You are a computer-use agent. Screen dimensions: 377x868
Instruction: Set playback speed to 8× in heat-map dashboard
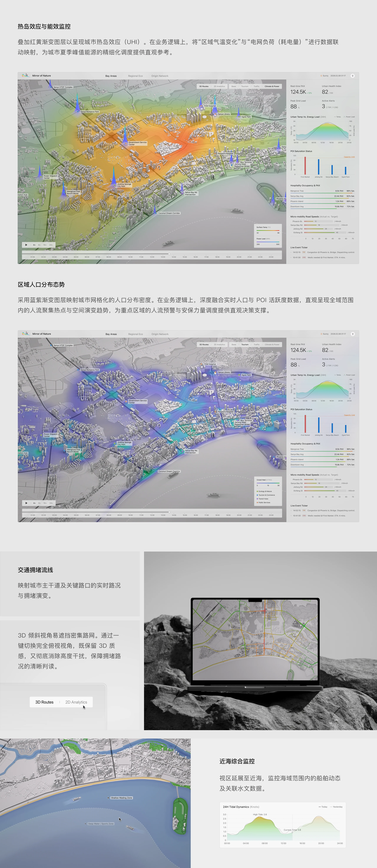click(x=39, y=245)
